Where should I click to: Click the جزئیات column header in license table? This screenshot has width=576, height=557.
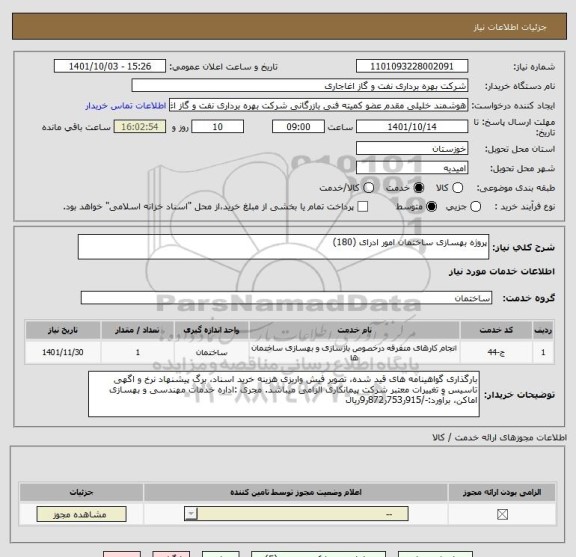[x=82, y=492]
